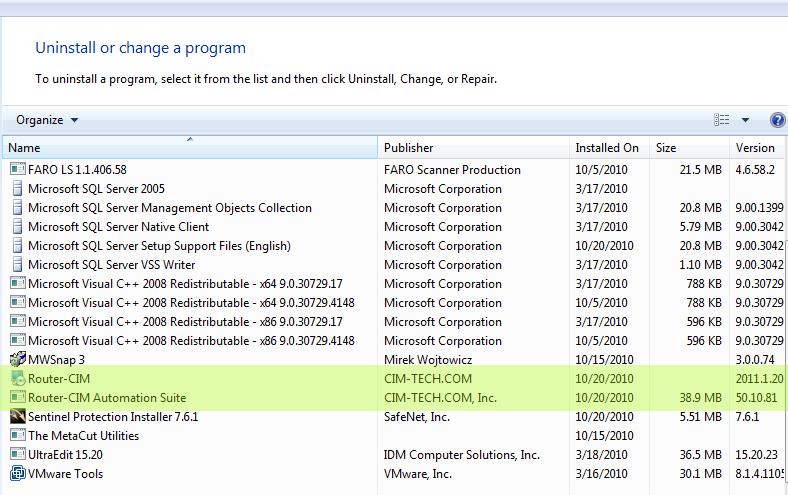
Task: Click publisher SafeNet, Inc.
Action: point(417,417)
